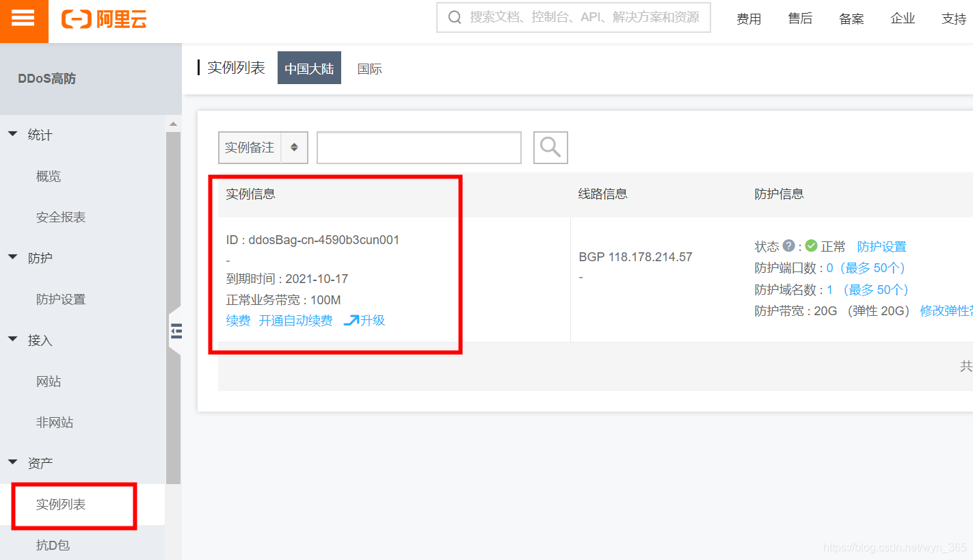Click the sidebar vertical scrollbar
973x560 pixels.
pyautogui.click(x=173, y=308)
